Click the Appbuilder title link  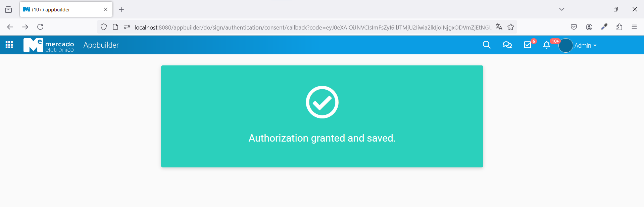101,45
